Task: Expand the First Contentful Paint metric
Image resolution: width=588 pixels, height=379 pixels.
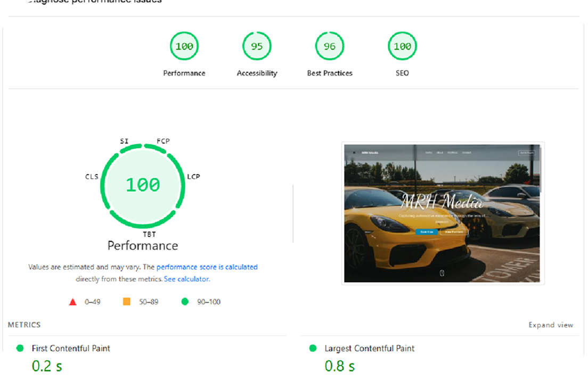Action: pos(70,348)
